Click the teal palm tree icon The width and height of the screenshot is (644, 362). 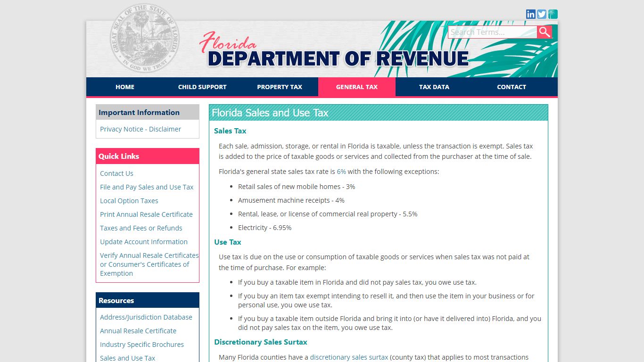point(553,14)
